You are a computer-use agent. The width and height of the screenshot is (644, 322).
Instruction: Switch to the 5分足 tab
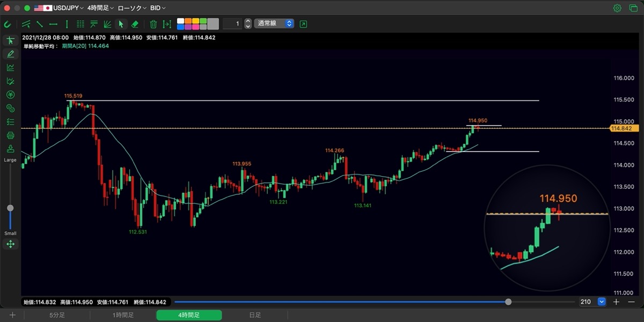pyautogui.click(x=57, y=316)
